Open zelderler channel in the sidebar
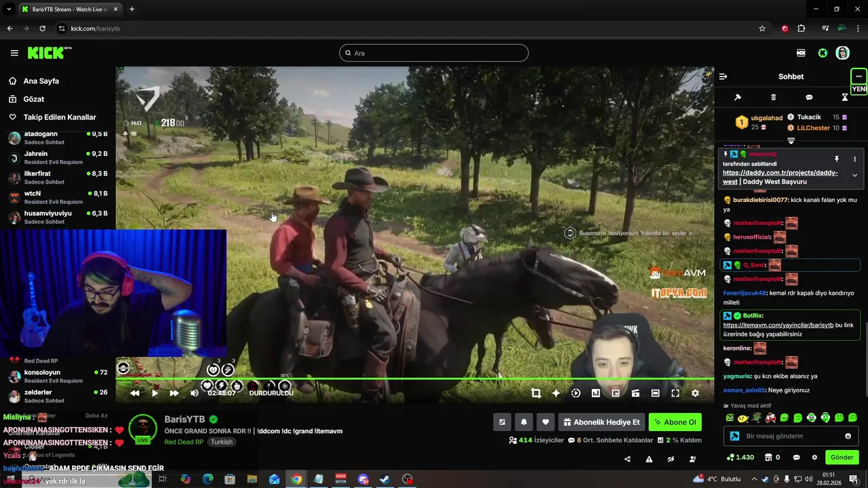868x488 pixels. (58, 396)
